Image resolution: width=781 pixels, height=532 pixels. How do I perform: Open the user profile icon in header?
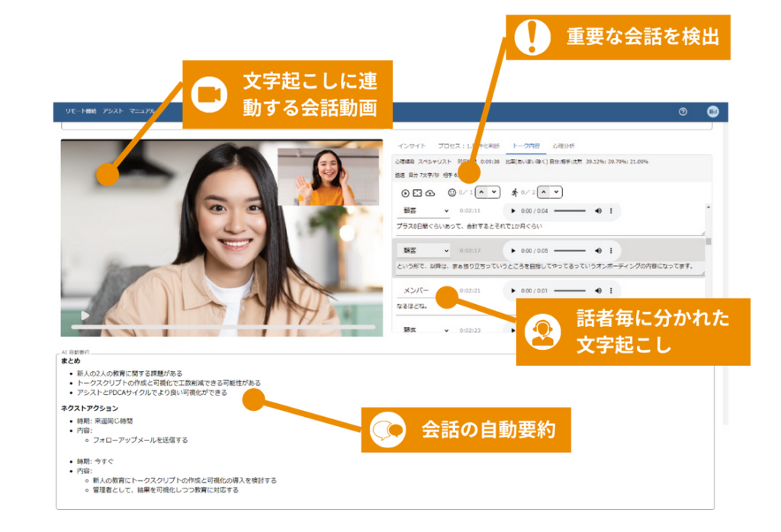pos(713,111)
